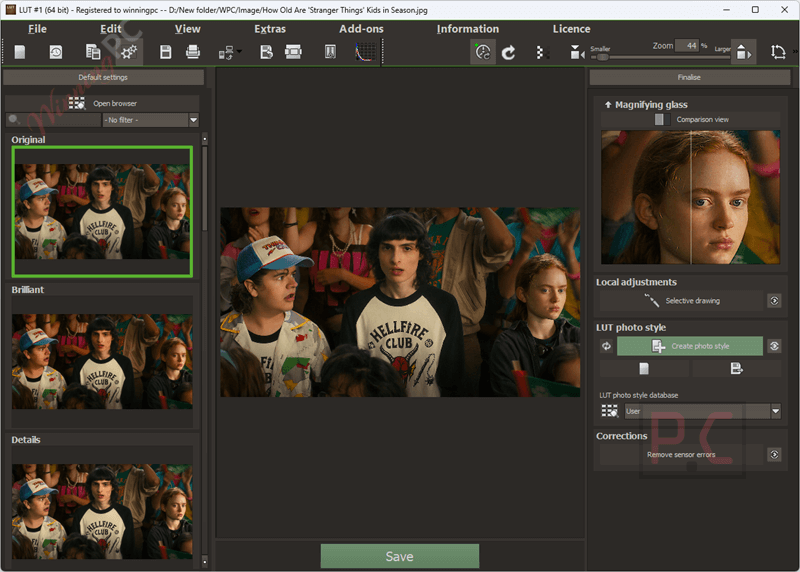Click the green Save button
This screenshot has width=800, height=572.
399,557
